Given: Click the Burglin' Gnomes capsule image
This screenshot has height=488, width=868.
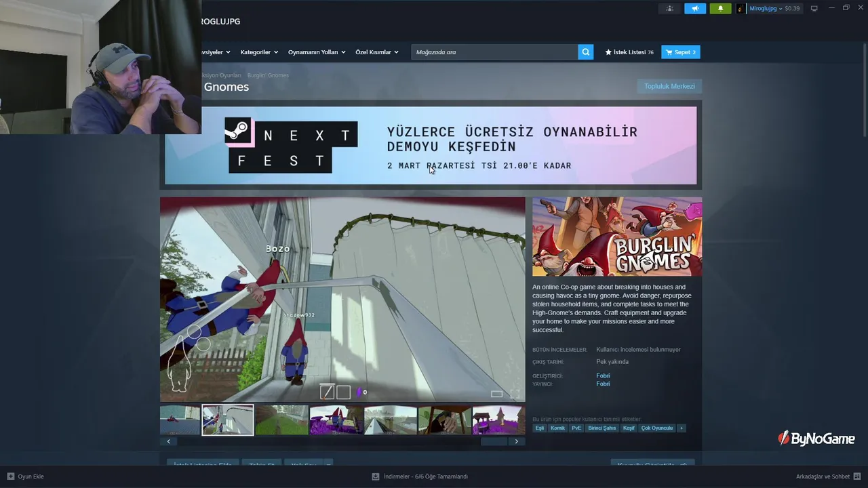Looking at the screenshot, I should pyautogui.click(x=617, y=237).
